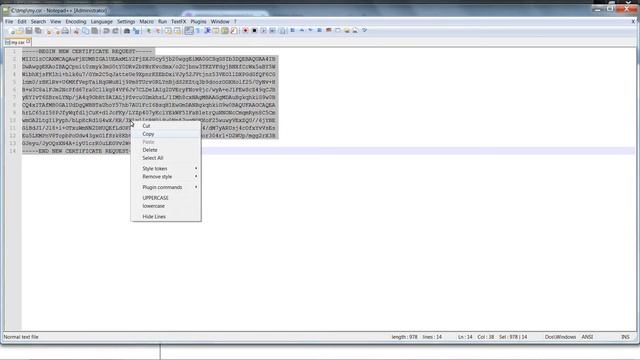Viewport: 640px width, 360px height.
Task: Open the Run menu
Action: coord(162,22)
